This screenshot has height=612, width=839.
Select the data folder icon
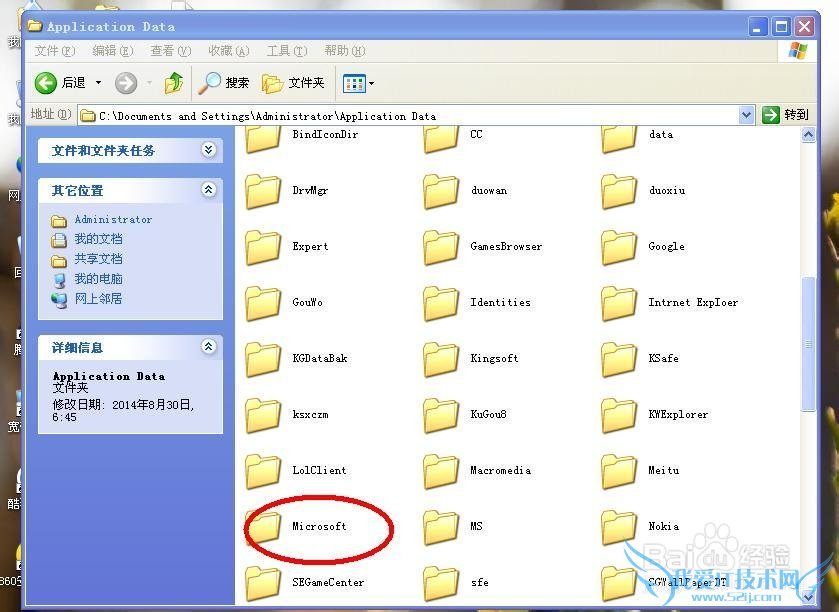click(619, 138)
